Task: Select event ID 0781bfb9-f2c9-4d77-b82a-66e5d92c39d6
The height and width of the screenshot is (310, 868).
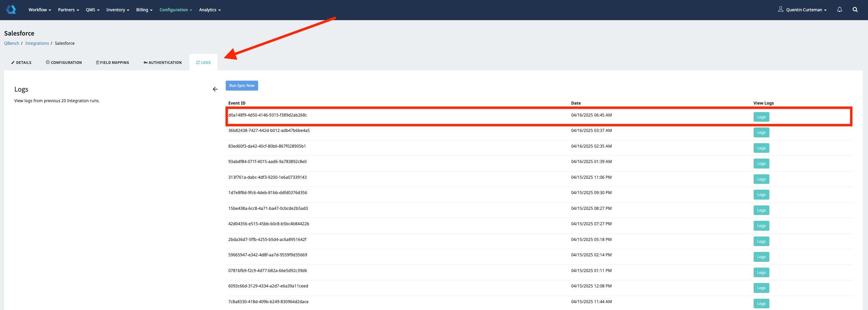Action: pyautogui.click(x=267, y=271)
